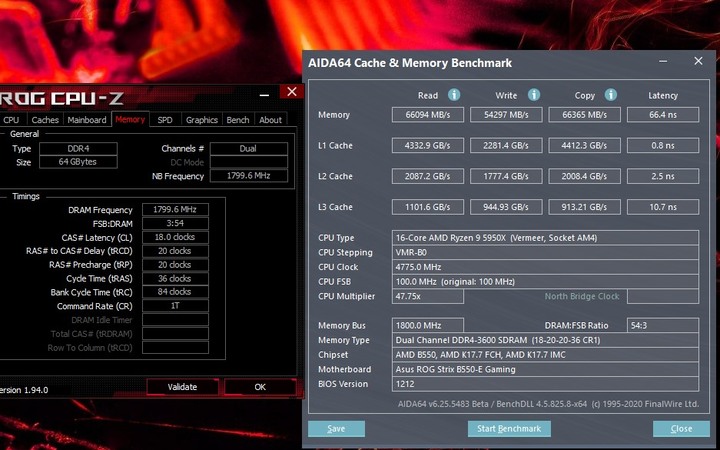Click the CPU-Z Size field 64 GBytes
This screenshot has height=450, width=720.
[78, 162]
